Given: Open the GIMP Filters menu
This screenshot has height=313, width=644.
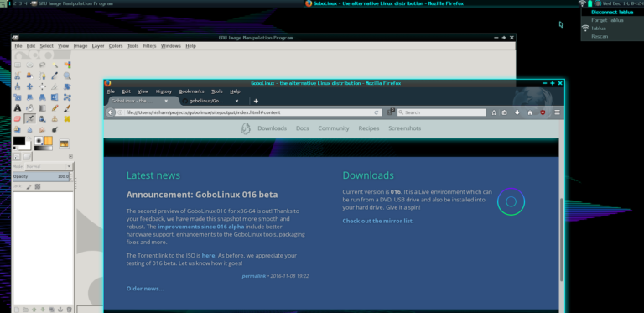Looking at the screenshot, I should point(149,46).
